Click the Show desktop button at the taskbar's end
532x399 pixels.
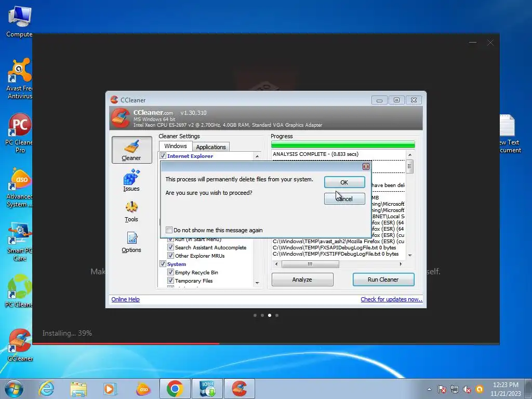point(528,389)
